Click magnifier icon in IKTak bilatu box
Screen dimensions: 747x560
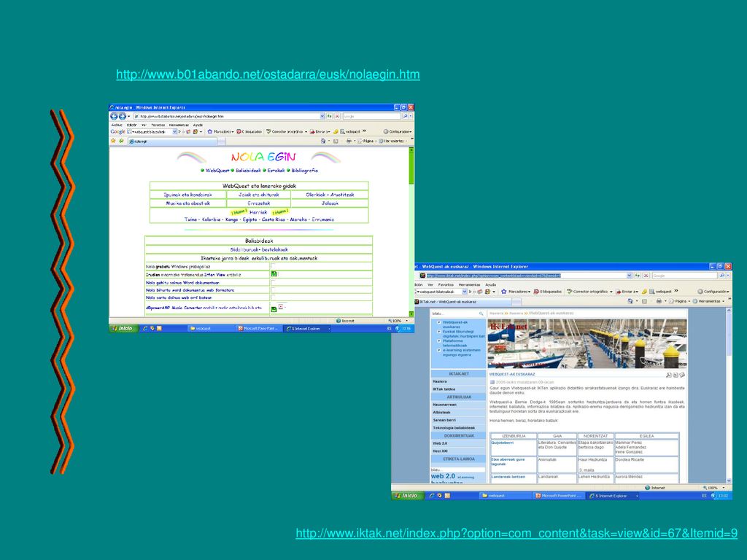[x=481, y=314]
